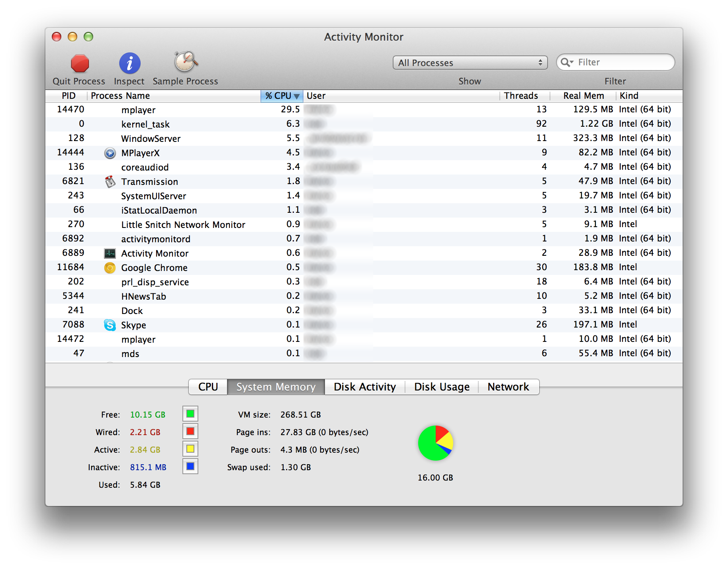Click the 2.84 GB active memory value
Screen dimensions: 728x569
145,450
